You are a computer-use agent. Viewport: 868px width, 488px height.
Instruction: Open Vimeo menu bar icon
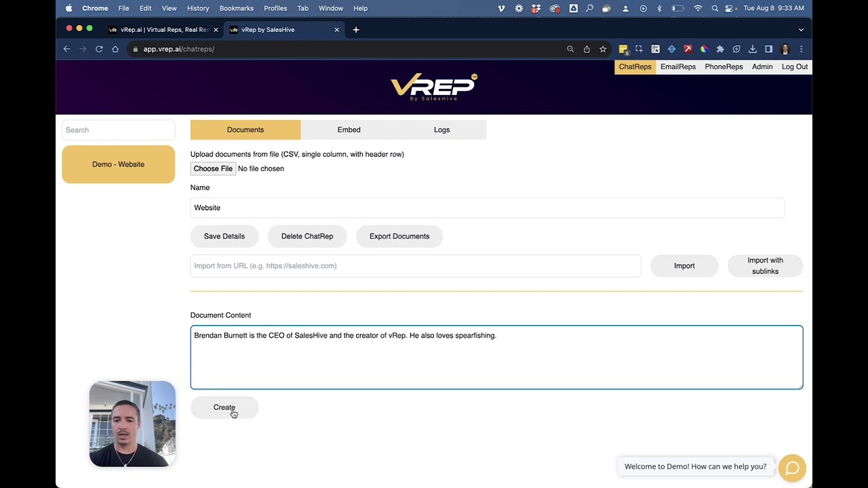501,8
